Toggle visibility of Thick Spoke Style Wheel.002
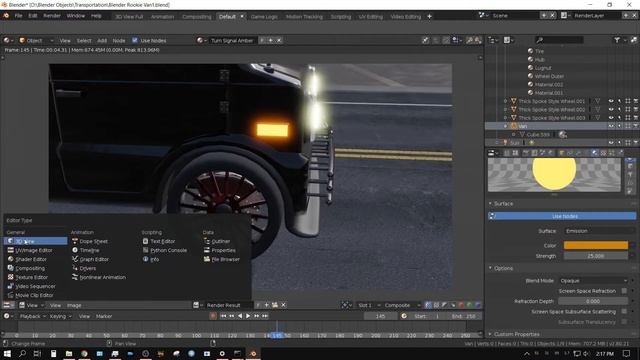The height and width of the screenshot is (360, 640). 611,109
